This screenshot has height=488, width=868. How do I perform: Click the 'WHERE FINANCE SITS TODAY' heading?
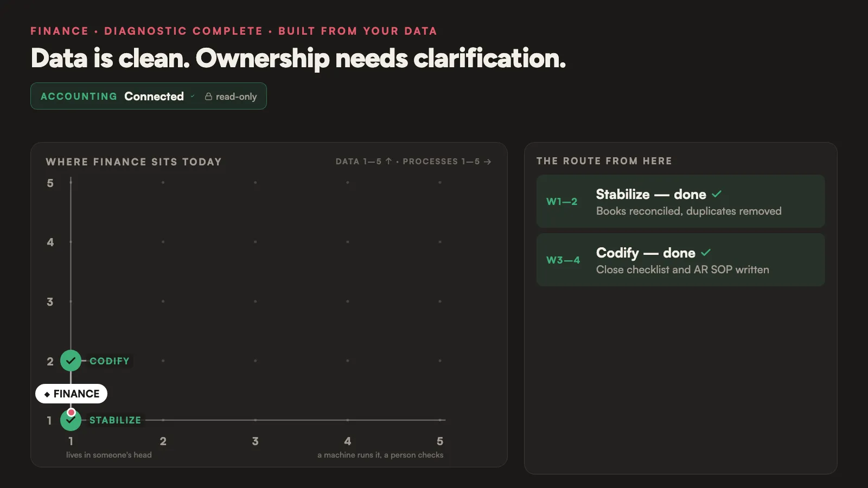pos(134,162)
